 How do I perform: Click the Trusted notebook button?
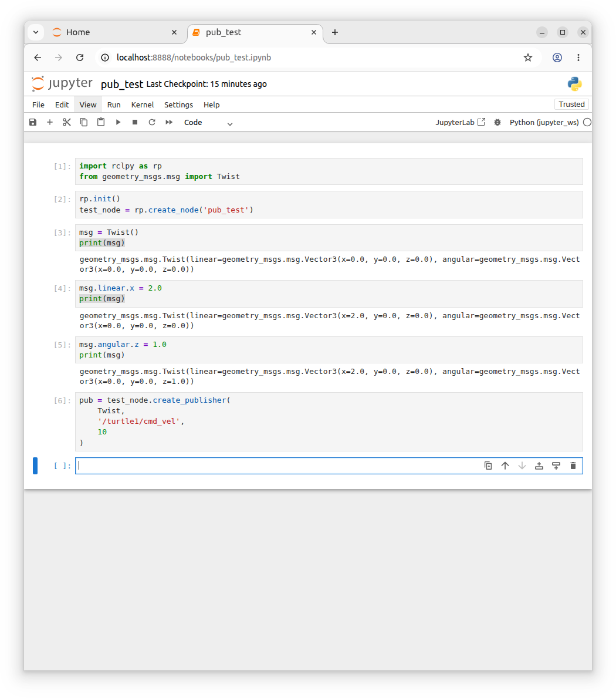(571, 104)
